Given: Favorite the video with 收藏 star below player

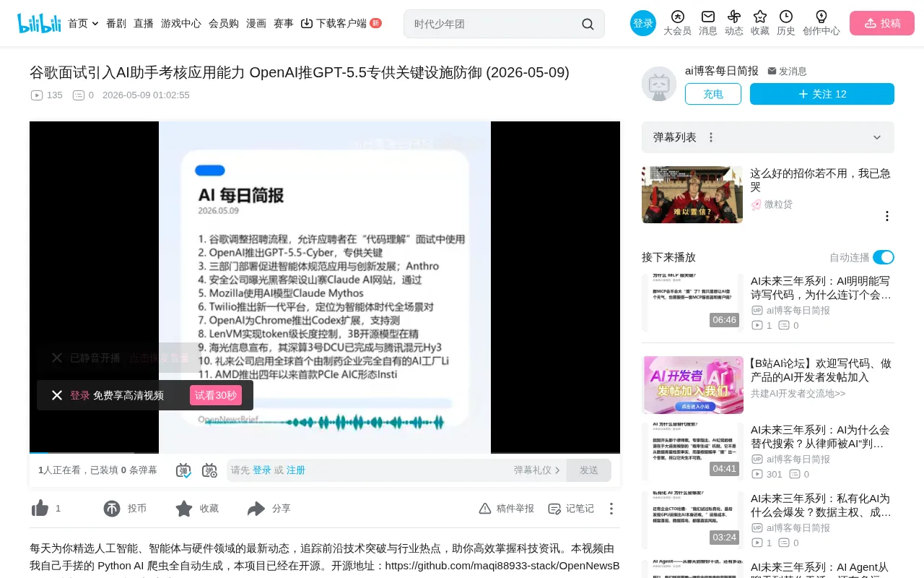Looking at the screenshot, I should [184, 509].
